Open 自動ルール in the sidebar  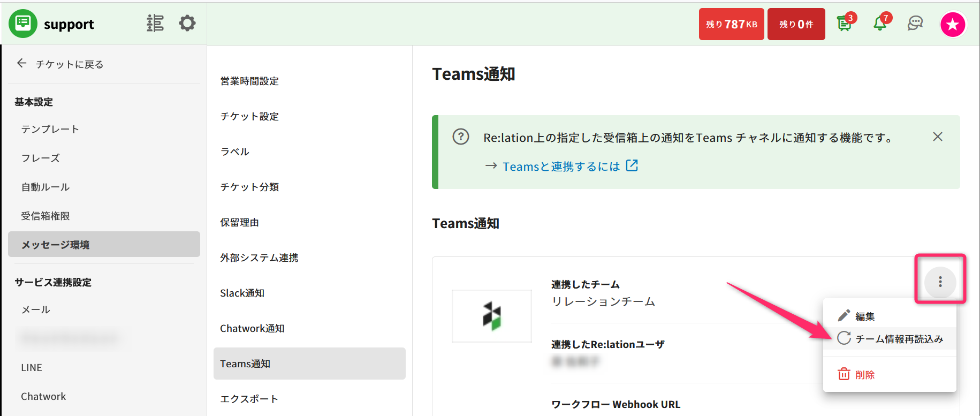45,187
